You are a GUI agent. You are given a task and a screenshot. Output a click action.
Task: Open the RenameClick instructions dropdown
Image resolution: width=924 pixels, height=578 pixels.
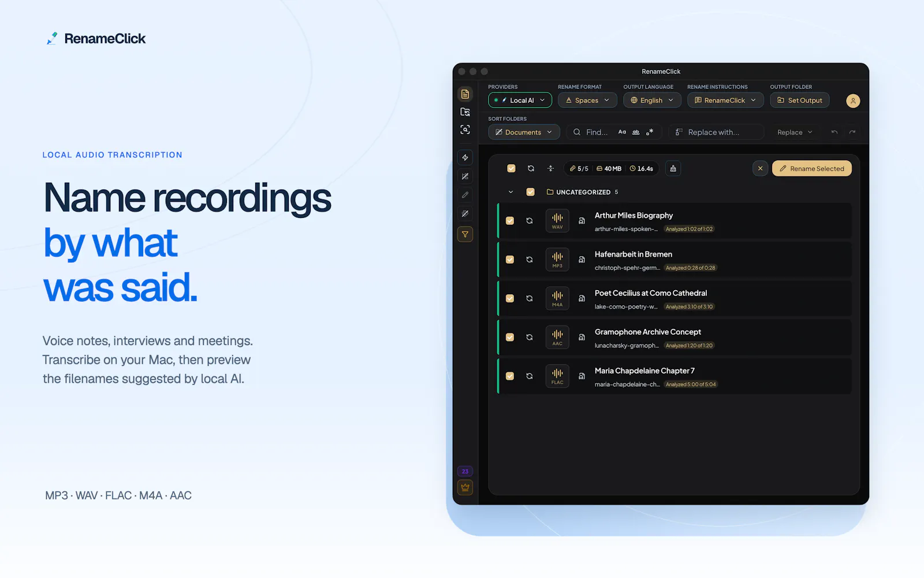725,101
